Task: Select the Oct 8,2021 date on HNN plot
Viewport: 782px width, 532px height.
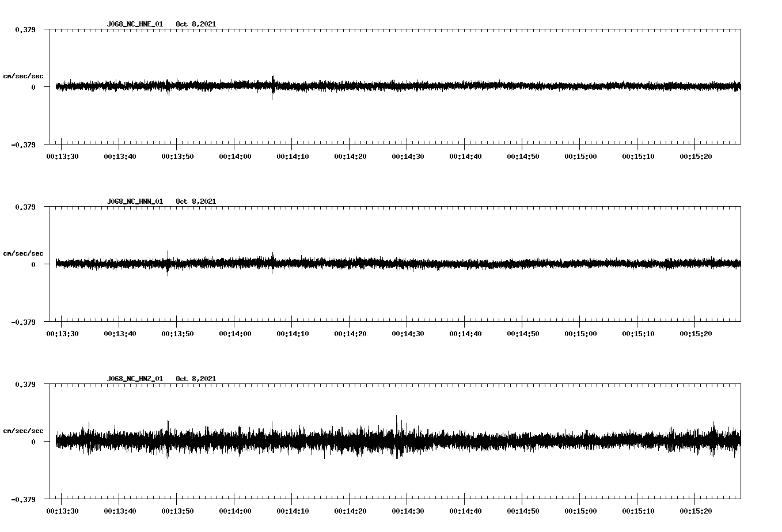Action: click(x=196, y=202)
